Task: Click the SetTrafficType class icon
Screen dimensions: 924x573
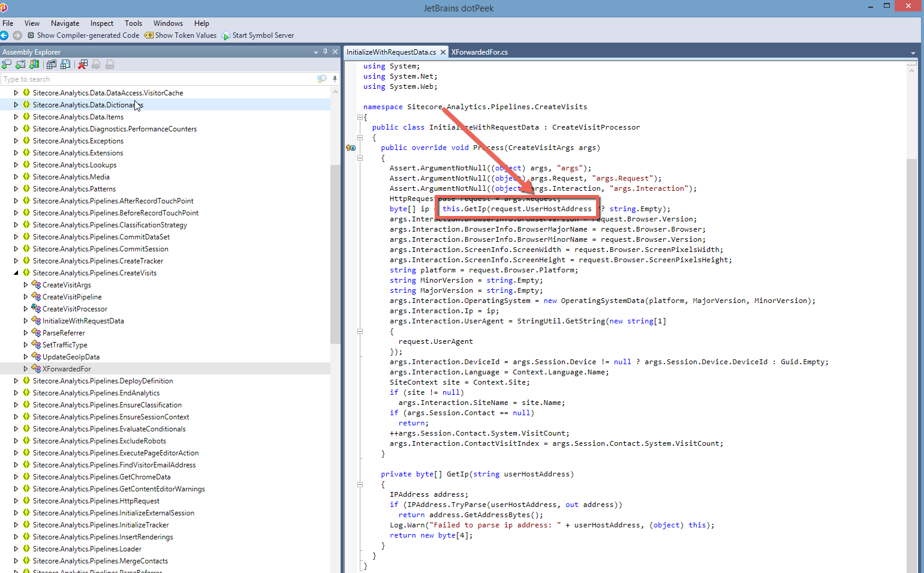Action: coord(36,344)
